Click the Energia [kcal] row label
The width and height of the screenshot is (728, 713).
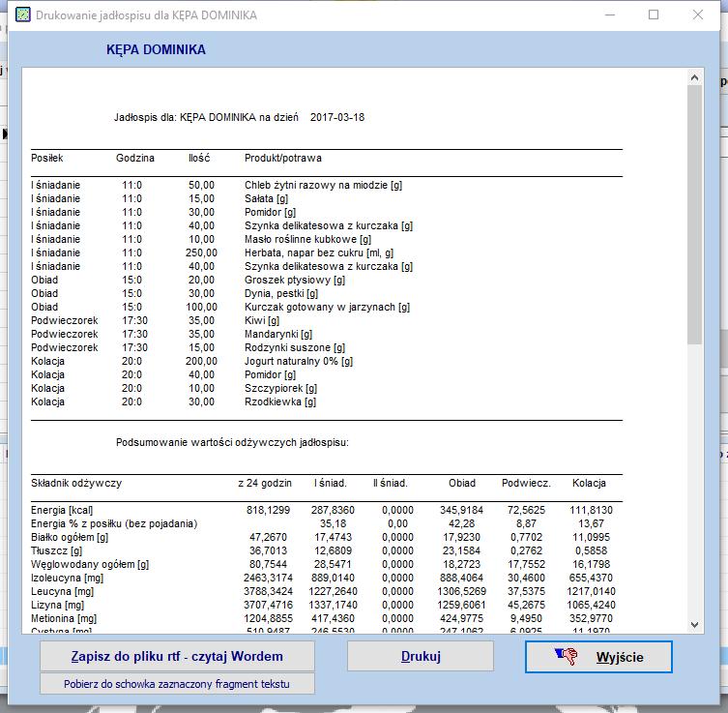[x=62, y=510]
